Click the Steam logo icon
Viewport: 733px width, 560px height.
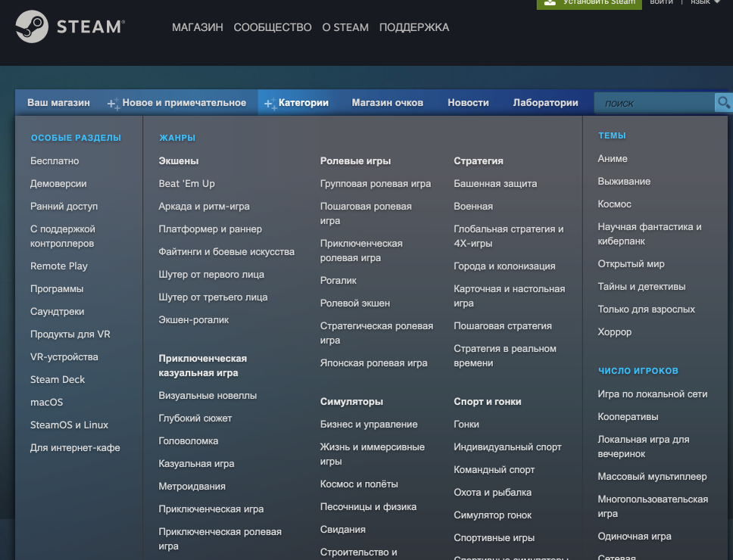click(x=32, y=26)
